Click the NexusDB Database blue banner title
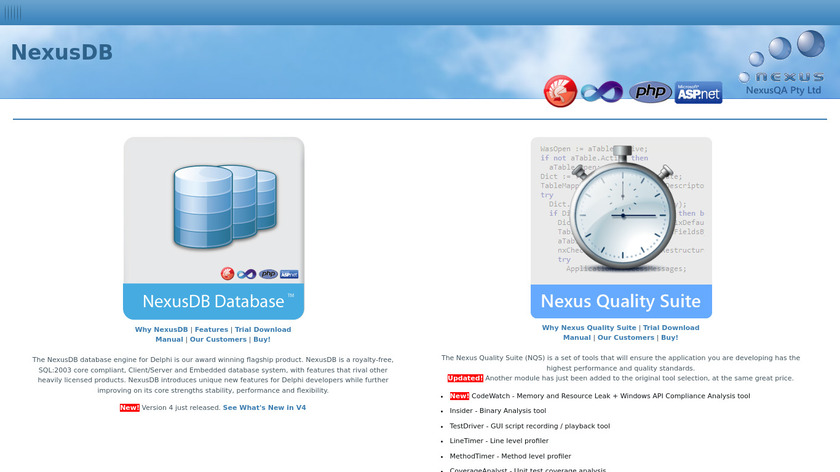Image resolution: width=840 pixels, height=472 pixels. (x=214, y=301)
